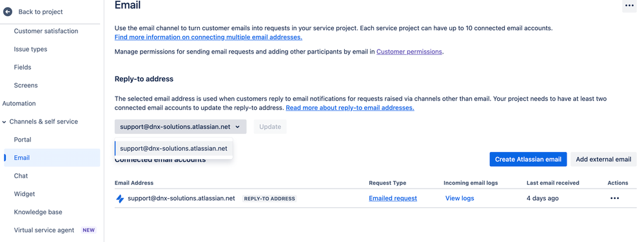This screenshot has height=242, width=644.
Task: Read more about reply-to email addresses
Action: point(350,108)
